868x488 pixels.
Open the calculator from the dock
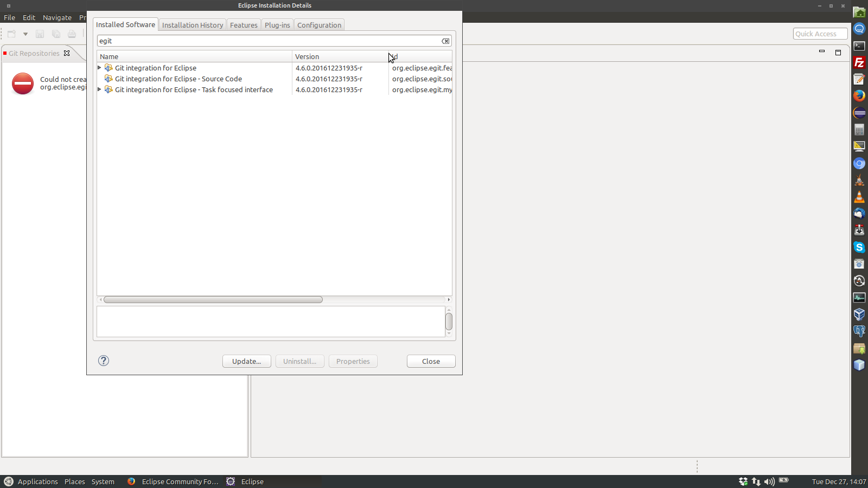[859, 130]
